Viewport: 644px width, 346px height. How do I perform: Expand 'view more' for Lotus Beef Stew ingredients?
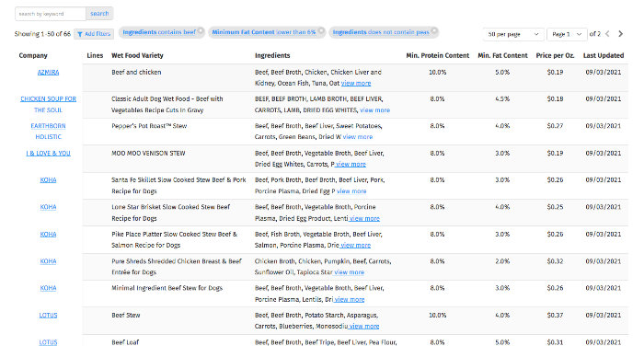(364, 327)
